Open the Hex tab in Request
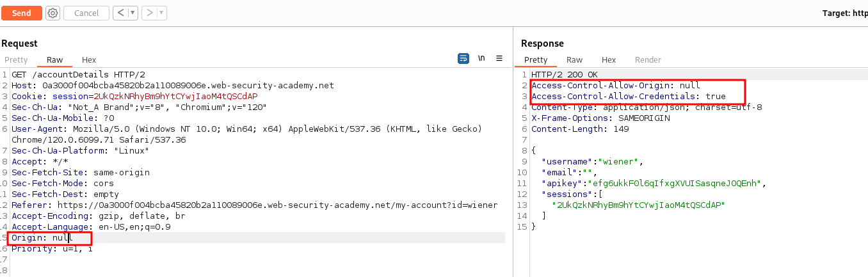Viewport: 868px width, 277px height. (x=89, y=59)
